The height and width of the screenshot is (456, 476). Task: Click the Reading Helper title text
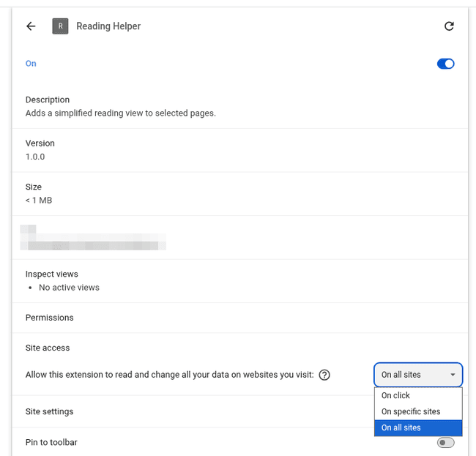(x=108, y=26)
